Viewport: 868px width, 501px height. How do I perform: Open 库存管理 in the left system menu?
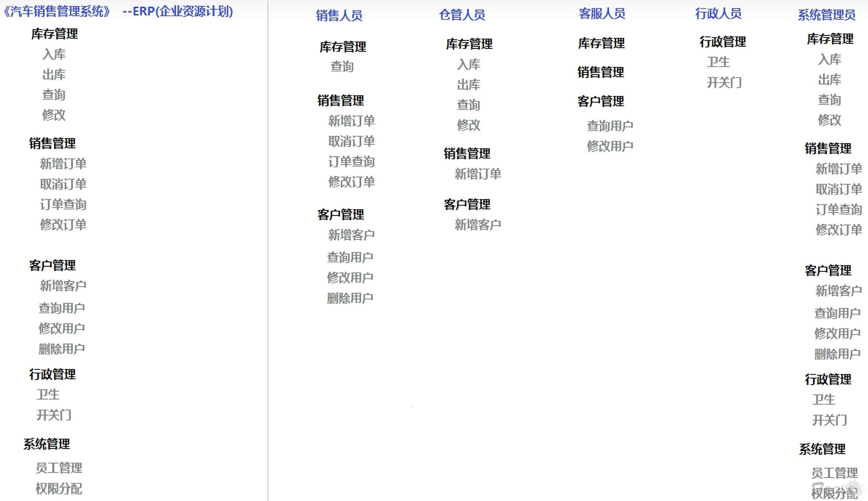[54, 34]
